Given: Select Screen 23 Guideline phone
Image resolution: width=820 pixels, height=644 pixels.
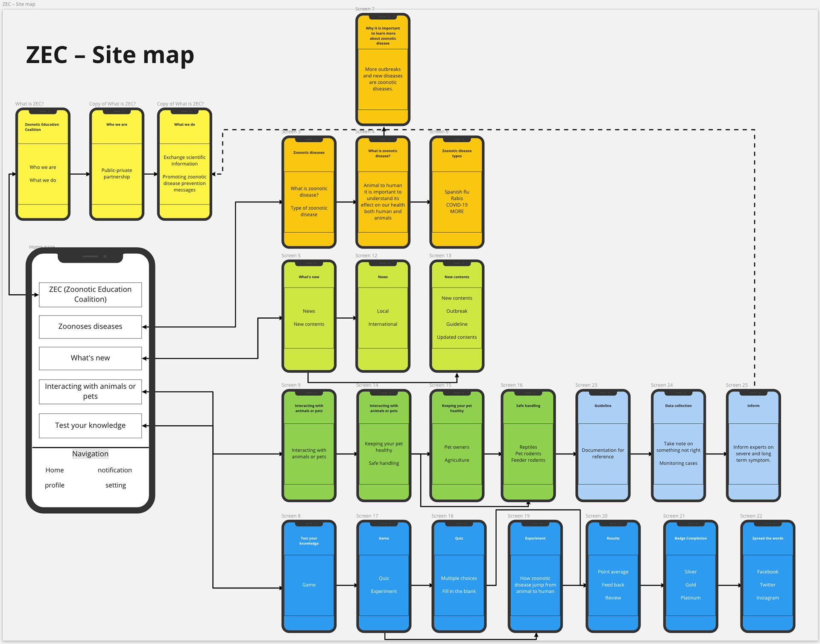Looking at the screenshot, I should click(603, 445).
